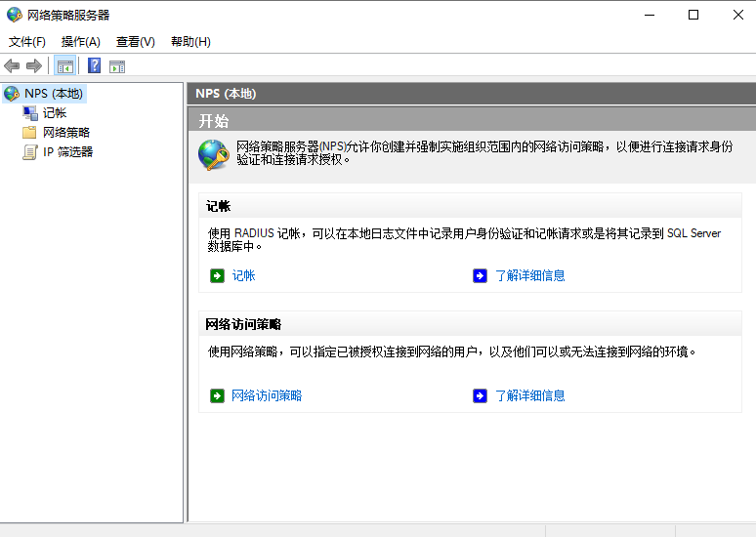Viewport: 756px width, 537px height.
Task: Open the 查看(V) menu
Action: click(x=136, y=42)
